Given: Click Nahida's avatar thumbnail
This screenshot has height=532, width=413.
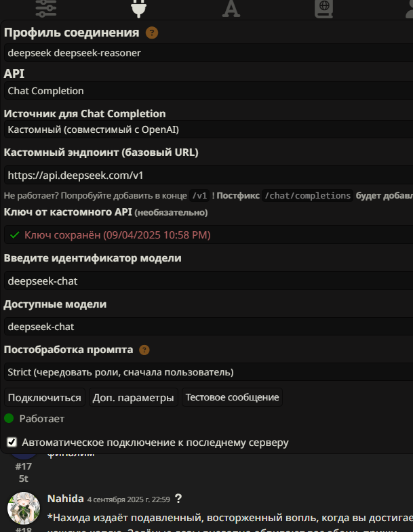Looking at the screenshot, I should coord(23,507).
